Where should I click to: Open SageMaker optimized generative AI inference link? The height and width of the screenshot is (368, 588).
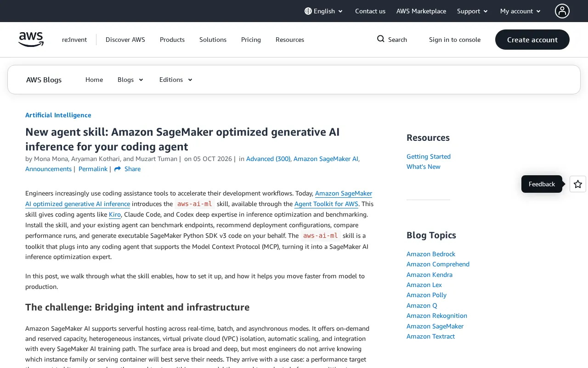(198, 199)
